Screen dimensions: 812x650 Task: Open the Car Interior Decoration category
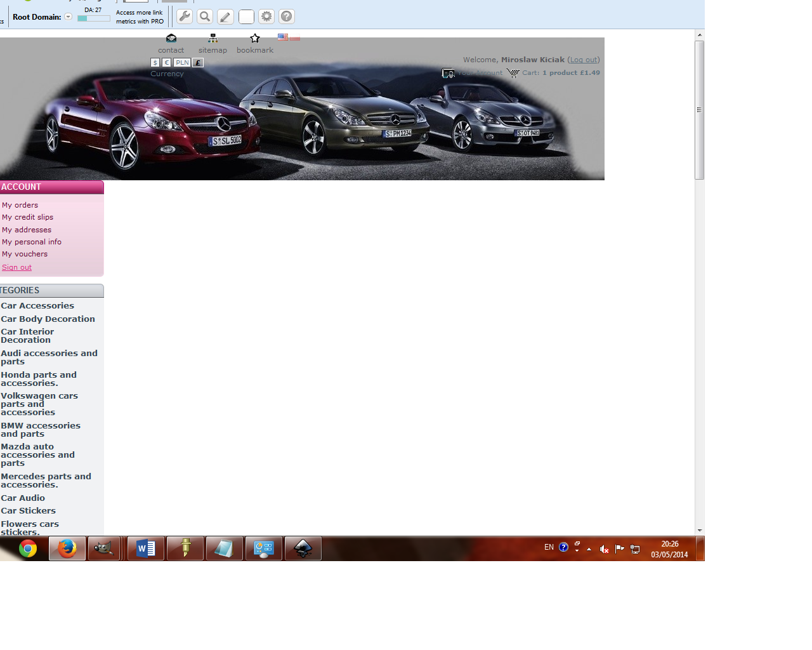point(27,336)
